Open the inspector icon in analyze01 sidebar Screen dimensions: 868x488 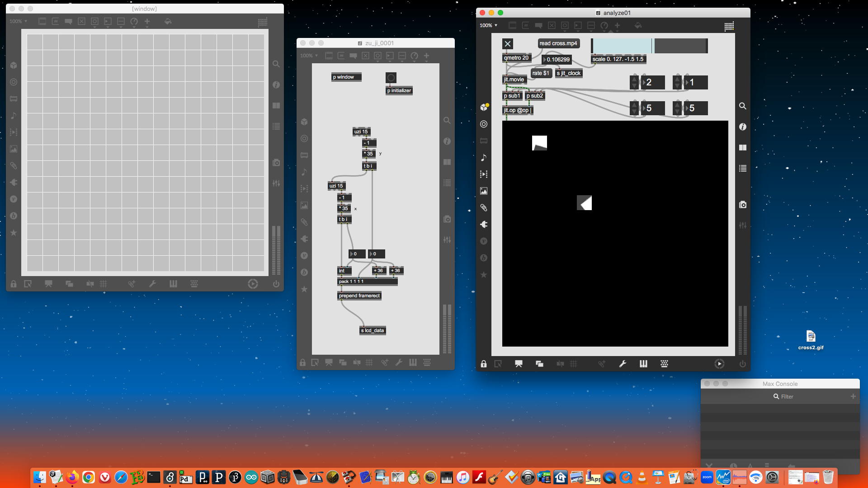pos(743,127)
